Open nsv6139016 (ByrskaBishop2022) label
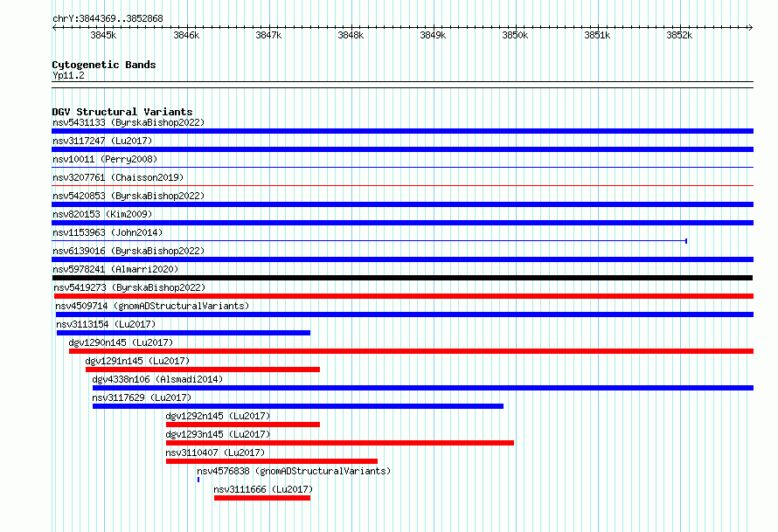The width and height of the screenshot is (778, 532). (129, 251)
